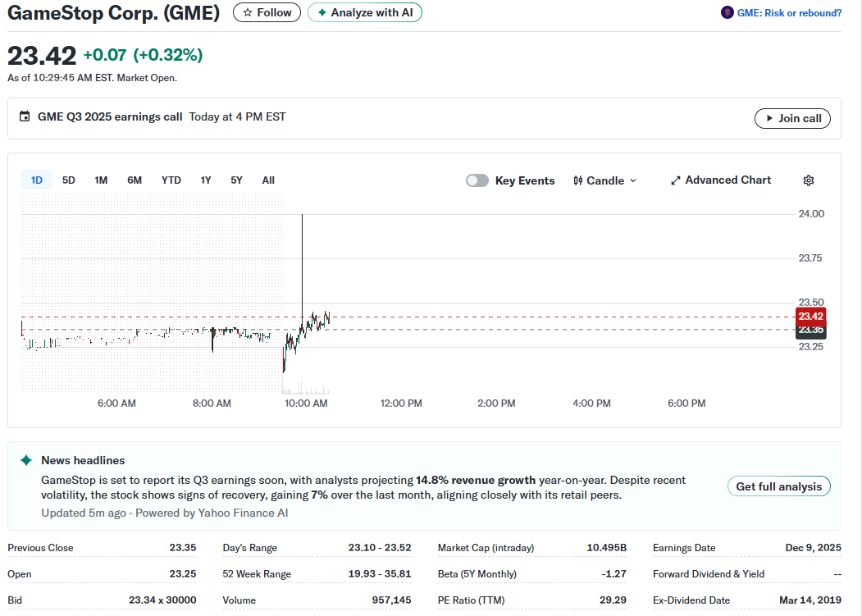Follow GameStop Corp. stock
This screenshot has height=616, width=862.
[267, 12]
